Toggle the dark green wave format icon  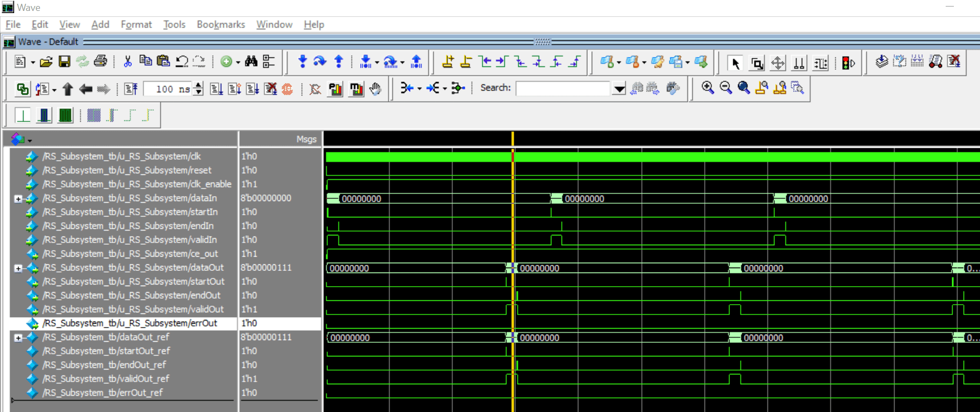[65, 115]
